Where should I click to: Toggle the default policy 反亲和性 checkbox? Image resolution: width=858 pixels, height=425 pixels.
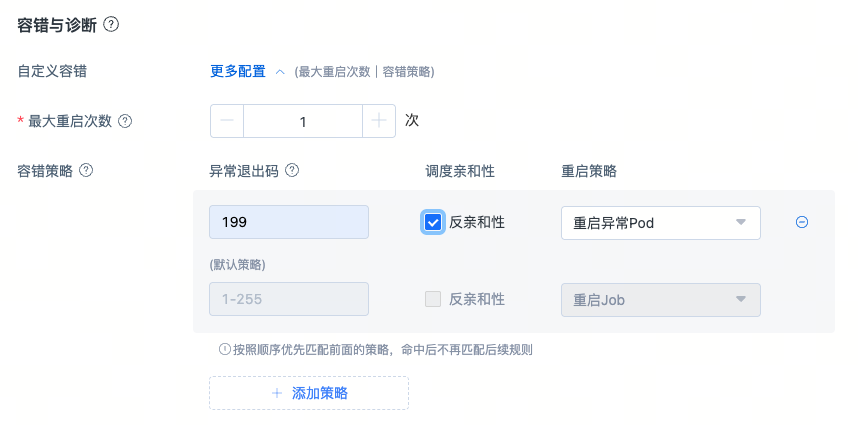click(x=433, y=299)
